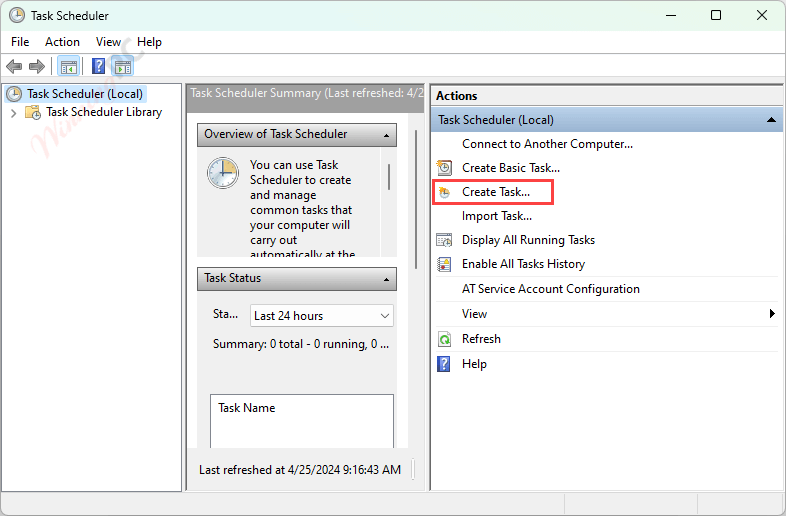The height and width of the screenshot is (516, 786).
Task: Click the Summary: 0 total text
Action: (301, 344)
